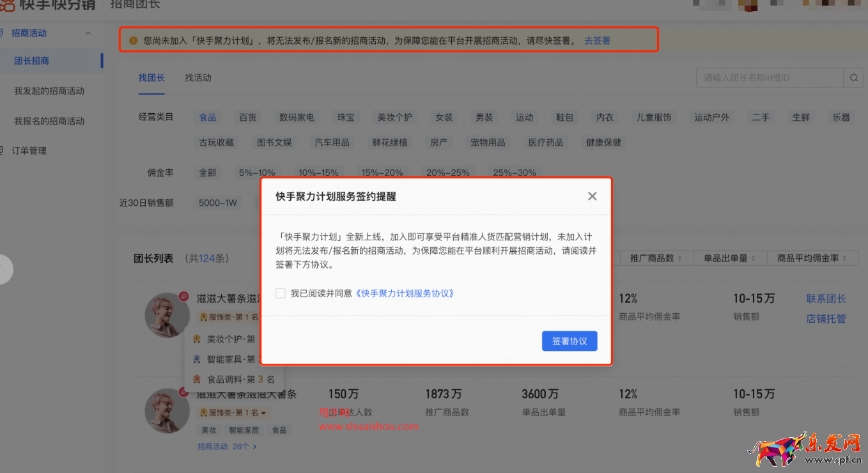The image size is (868, 473).
Task: Choose the 儿童服饰 category filter
Action: click(x=654, y=118)
